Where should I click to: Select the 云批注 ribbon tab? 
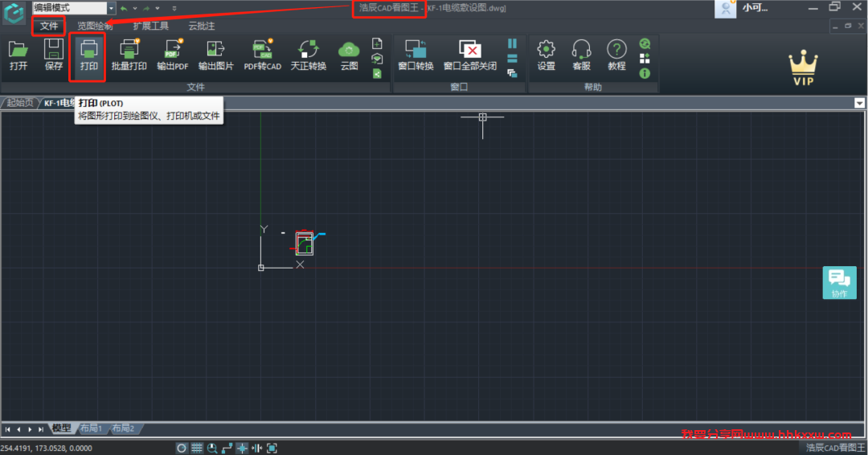[202, 26]
